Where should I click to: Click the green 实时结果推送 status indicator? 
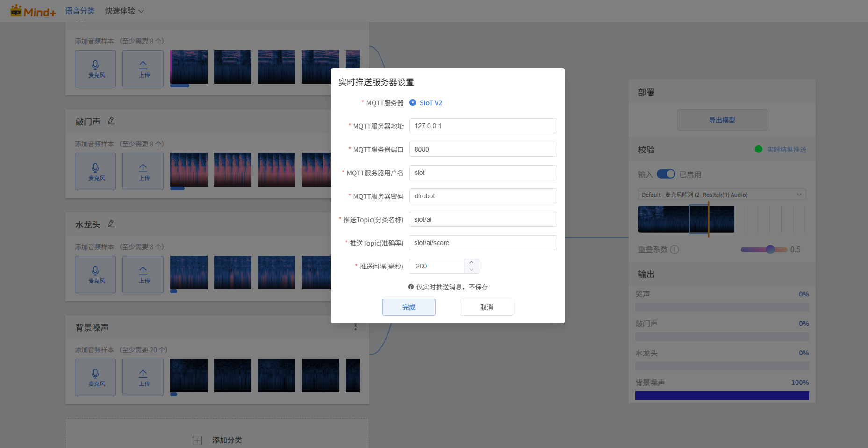click(759, 149)
